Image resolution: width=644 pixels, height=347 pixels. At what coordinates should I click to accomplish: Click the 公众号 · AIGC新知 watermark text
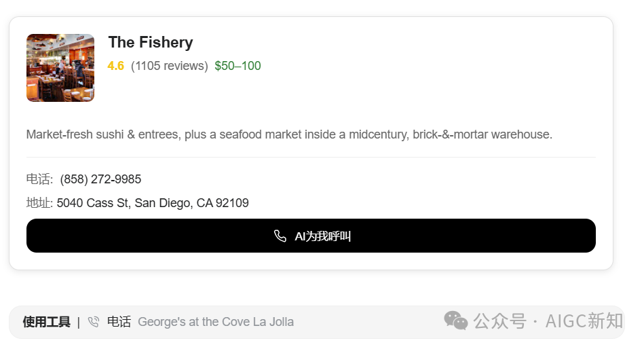(x=548, y=321)
